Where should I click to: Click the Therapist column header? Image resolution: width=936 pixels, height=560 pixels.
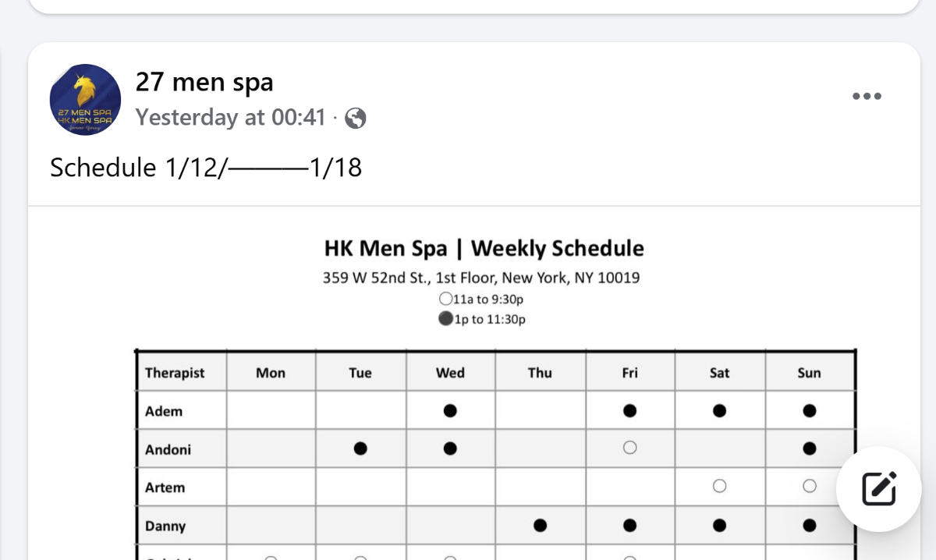[x=175, y=373]
